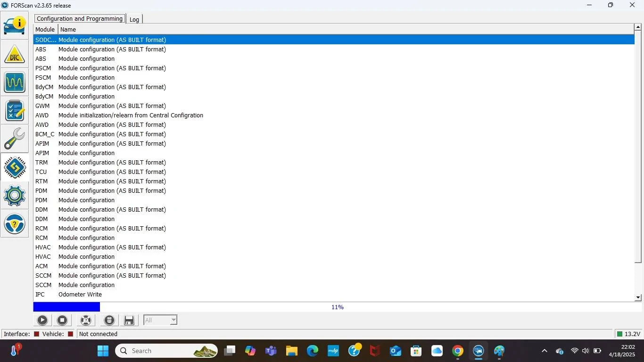This screenshot has width=644, height=362.
Task: Select AWD Module initialization/relearn row
Action: point(334,115)
